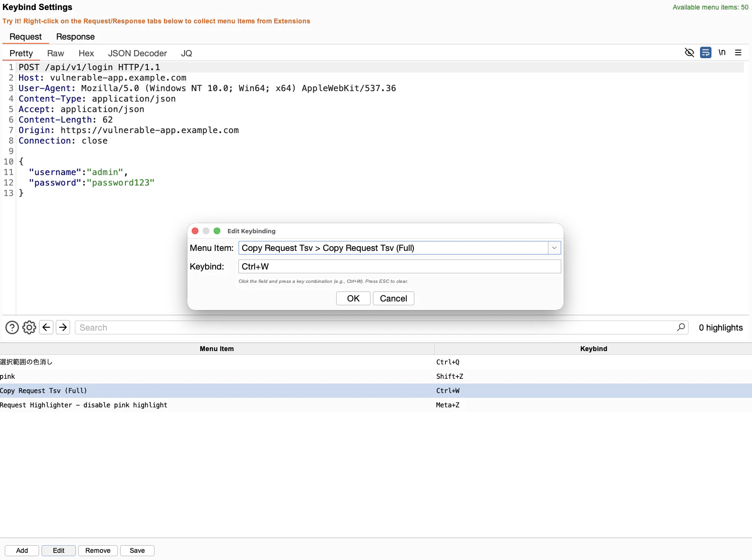
Task: Click the Content-Length header line
Action: tap(66, 120)
